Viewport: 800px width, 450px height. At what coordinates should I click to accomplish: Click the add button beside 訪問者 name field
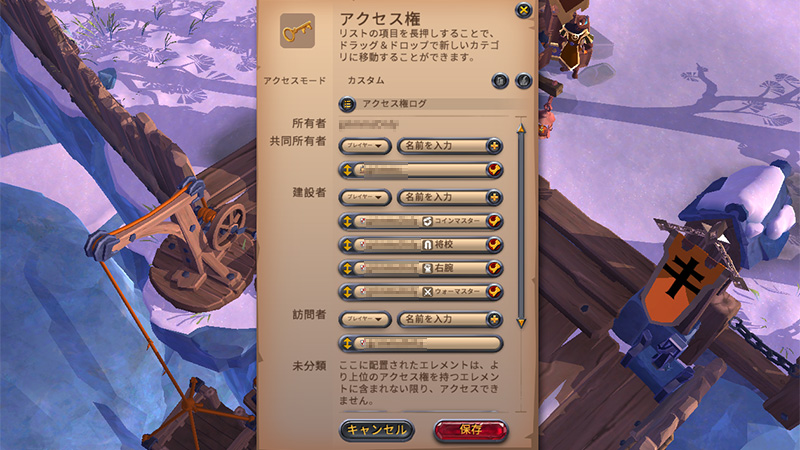click(x=494, y=319)
